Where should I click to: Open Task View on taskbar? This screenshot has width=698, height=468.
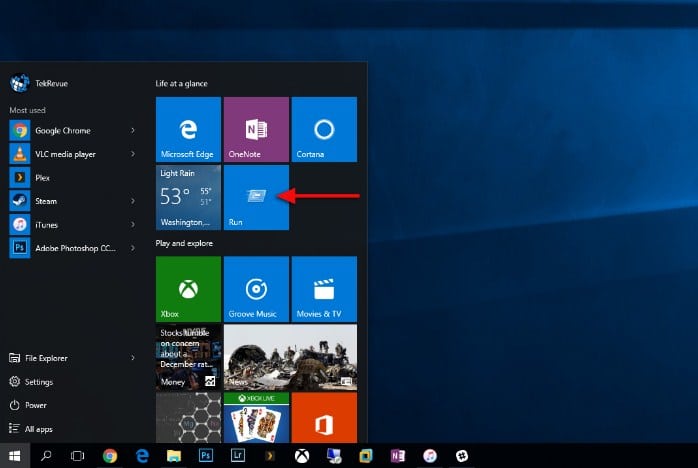[77, 456]
